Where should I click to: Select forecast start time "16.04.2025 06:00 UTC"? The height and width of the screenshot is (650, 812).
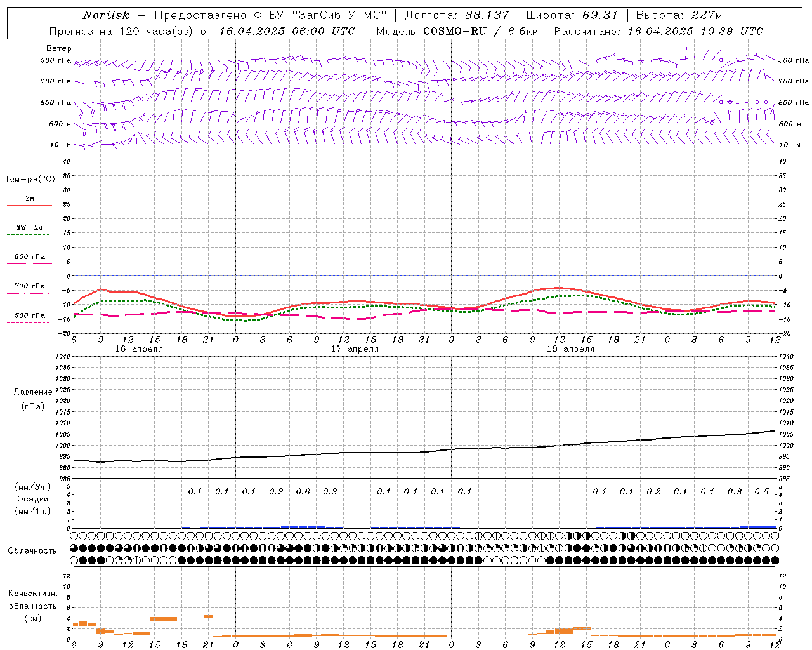(x=287, y=31)
